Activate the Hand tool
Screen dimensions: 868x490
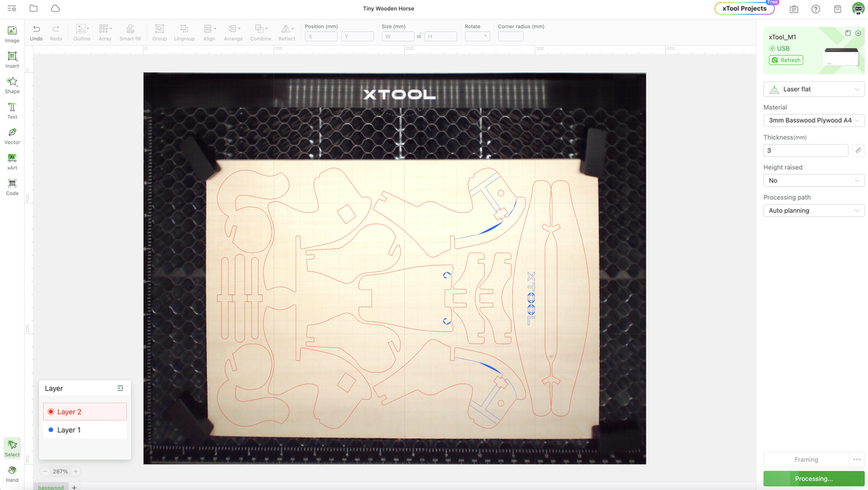12,474
